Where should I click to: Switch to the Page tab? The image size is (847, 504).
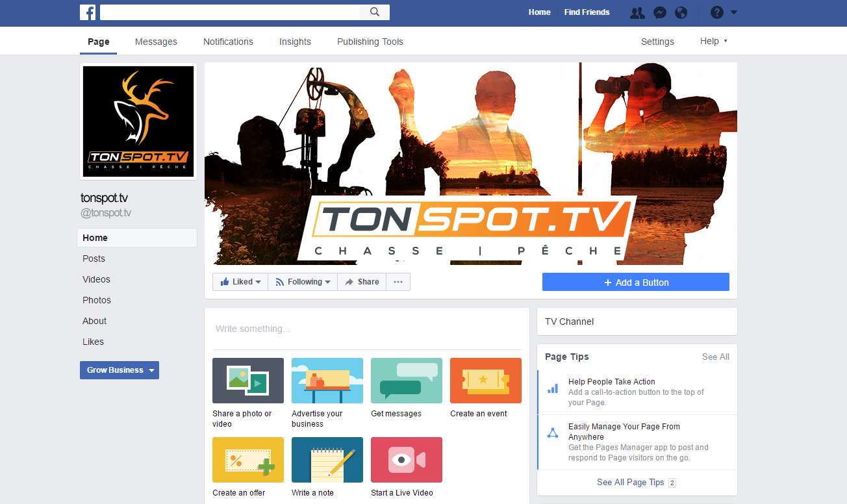(99, 42)
